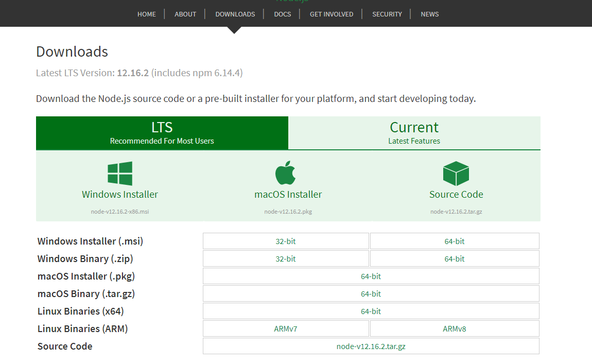This screenshot has height=364, width=592.
Task: Download Windows Installer (.msi) 64-bit
Action: pos(455,241)
